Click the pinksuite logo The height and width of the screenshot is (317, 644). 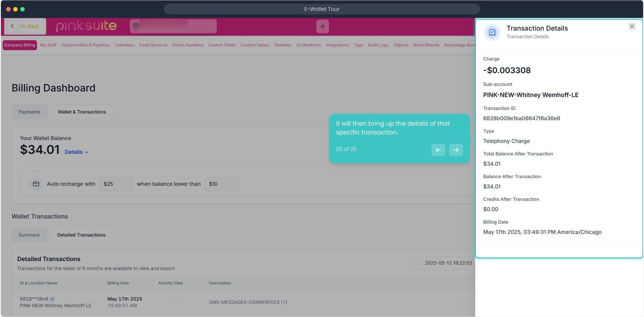[86, 26]
